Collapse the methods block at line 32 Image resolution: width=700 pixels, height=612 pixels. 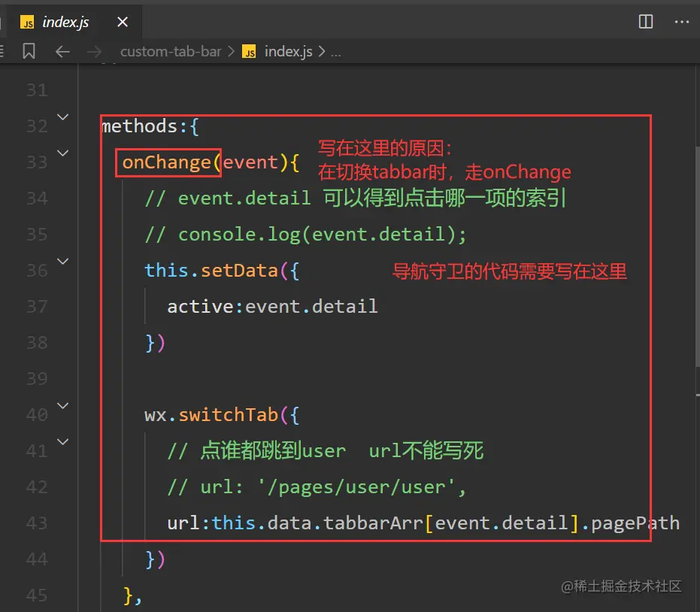pos(63,117)
